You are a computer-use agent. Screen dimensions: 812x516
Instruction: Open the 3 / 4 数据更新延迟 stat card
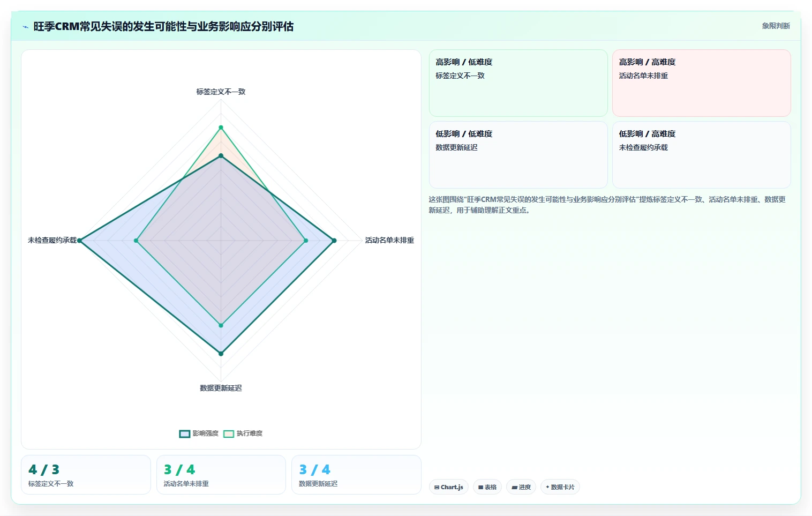point(356,475)
